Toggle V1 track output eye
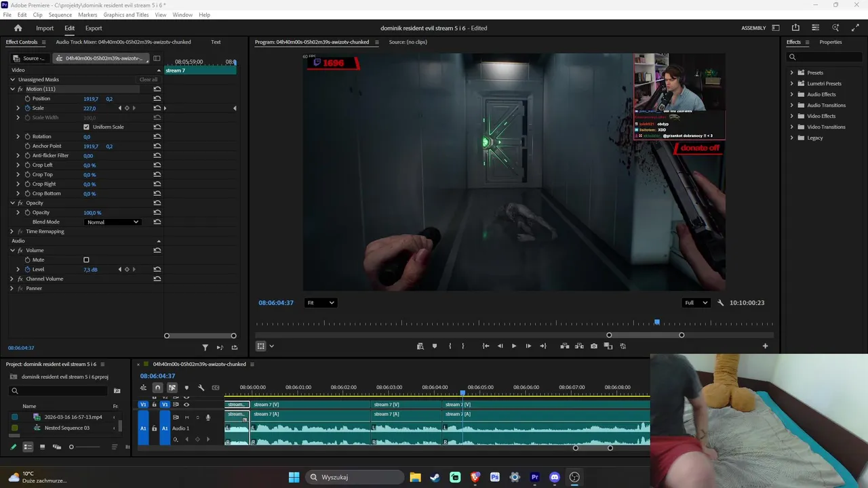Screen dimensions: 868x488 [186, 405]
